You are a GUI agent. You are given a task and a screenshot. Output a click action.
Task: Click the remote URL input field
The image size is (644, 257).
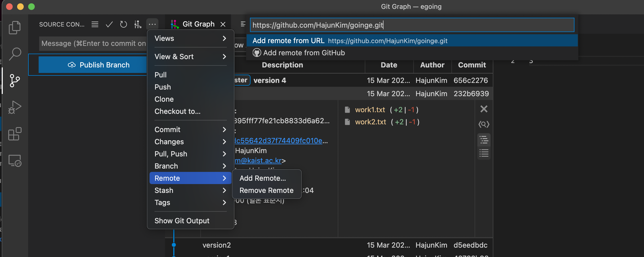(412, 25)
